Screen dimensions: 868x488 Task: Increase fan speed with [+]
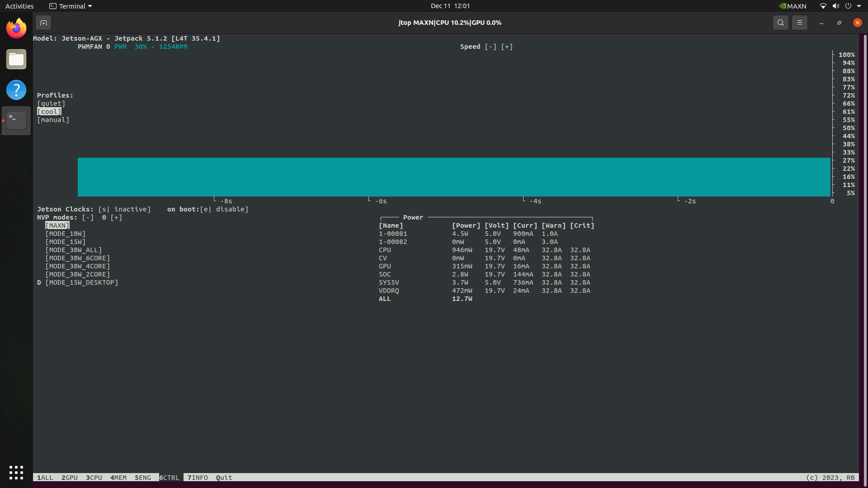click(507, 47)
